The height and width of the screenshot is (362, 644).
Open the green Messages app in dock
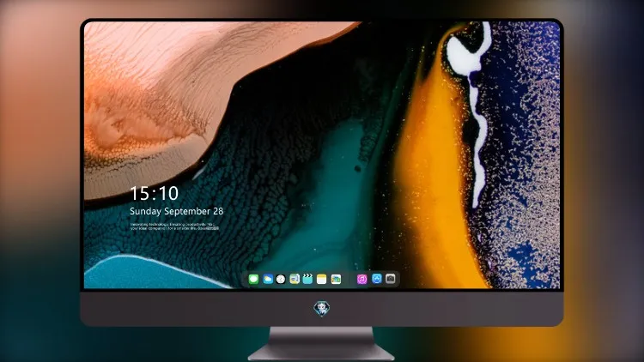pos(253,279)
